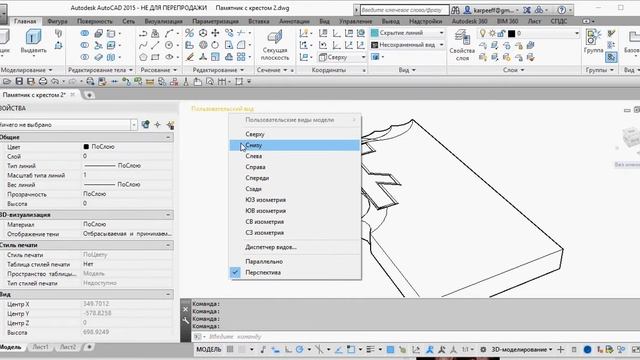The width and height of the screenshot is (640, 360).
Task: Click the Save icon in quick access toolbar
Action: pyautogui.click(x=19, y=82)
